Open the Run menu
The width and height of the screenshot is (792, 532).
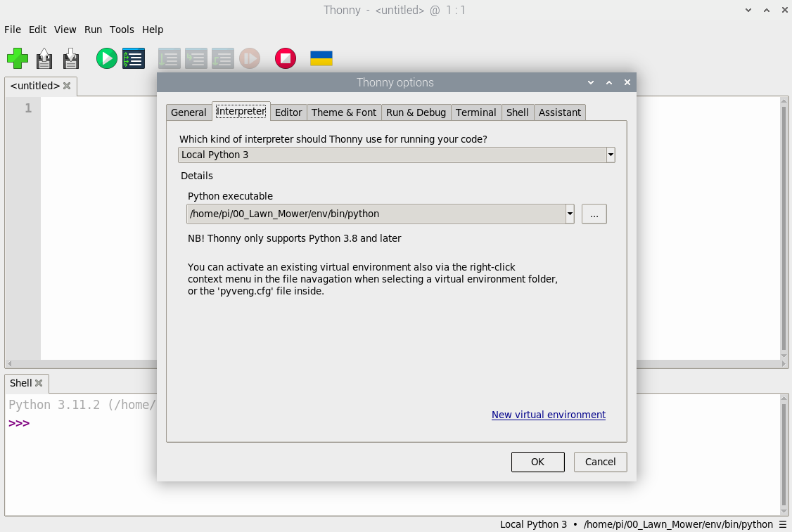pos(93,30)
